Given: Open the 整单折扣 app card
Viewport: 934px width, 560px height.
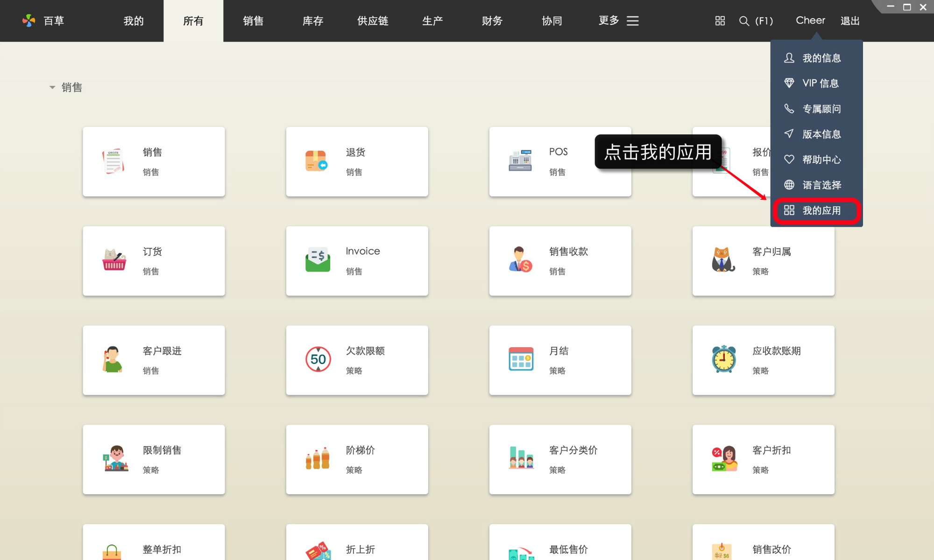Looking at the screenshot, I should point(154,542).
